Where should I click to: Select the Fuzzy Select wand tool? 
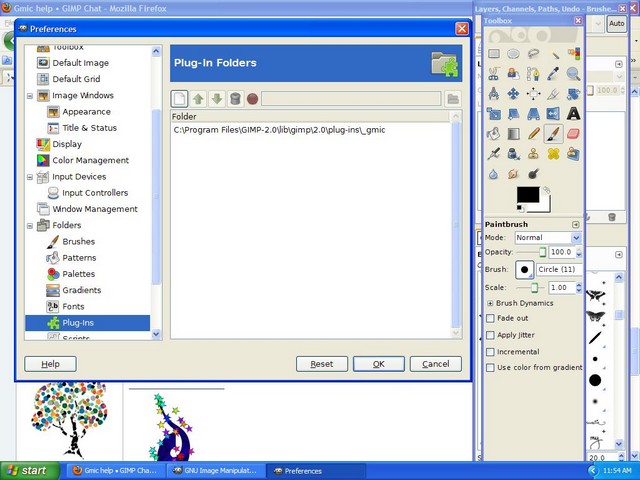coord(553,53)
